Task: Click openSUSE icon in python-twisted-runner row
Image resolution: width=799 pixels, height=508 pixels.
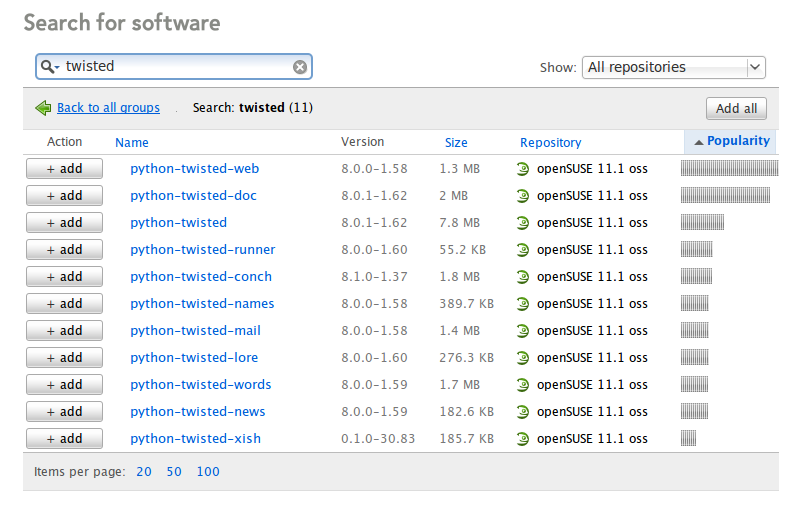Action: [x=523, y=250]
